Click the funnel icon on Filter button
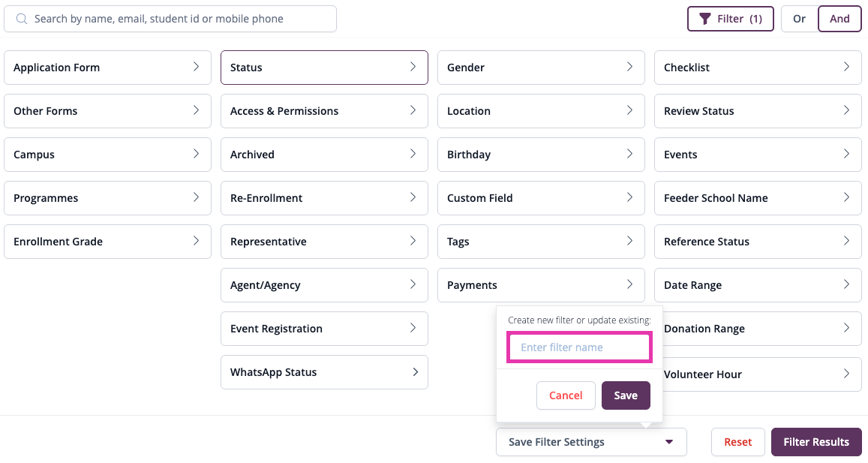Screen dimensions: 868x463 coord(704,19)
